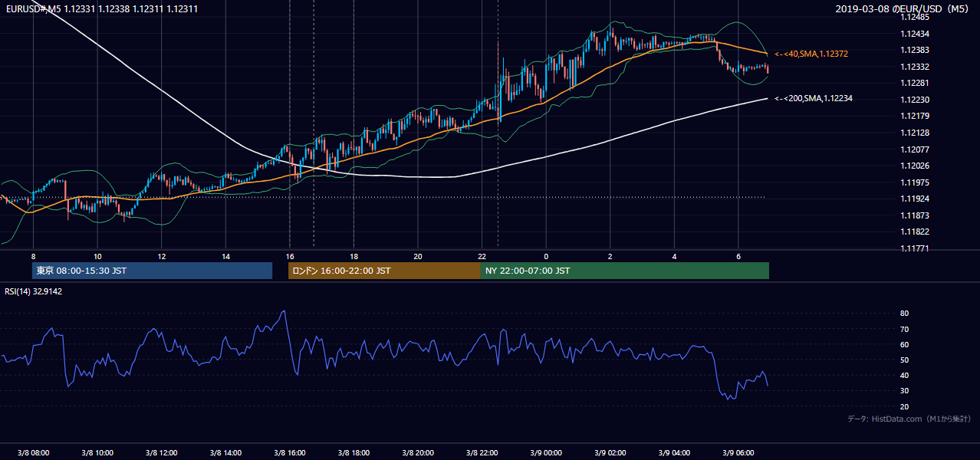The width and height of the screenshot is (980, 460).
Task: Click price level 1.12383 on the axis
Action: click(x=916, y=50)
